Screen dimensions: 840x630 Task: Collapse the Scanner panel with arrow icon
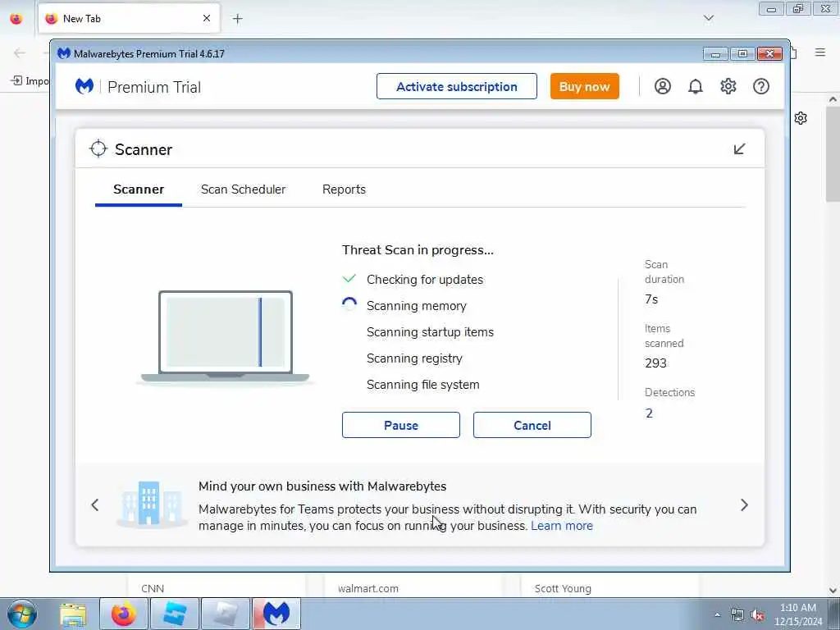pyautogui.click(x=739, y=149)
